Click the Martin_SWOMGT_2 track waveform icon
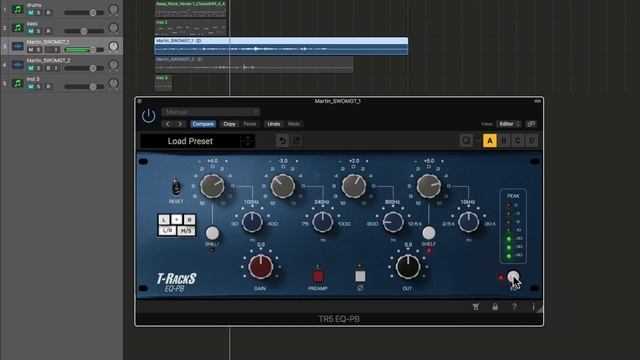 (17, 65)
